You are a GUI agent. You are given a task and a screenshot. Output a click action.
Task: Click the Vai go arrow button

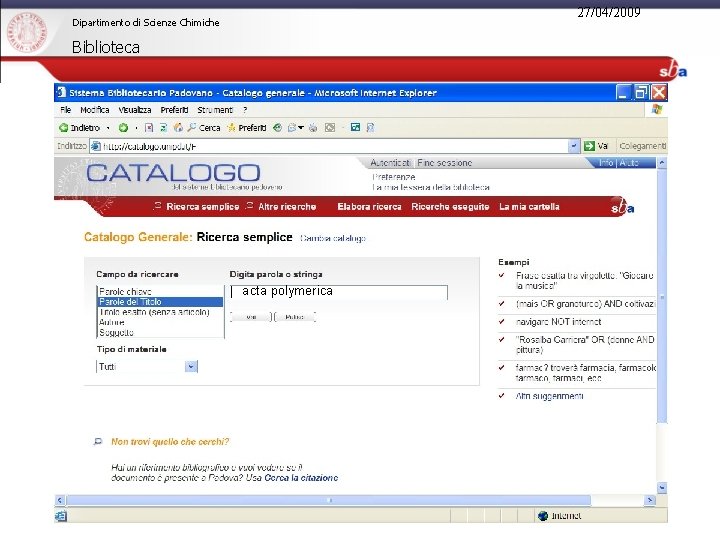(596, 146)
